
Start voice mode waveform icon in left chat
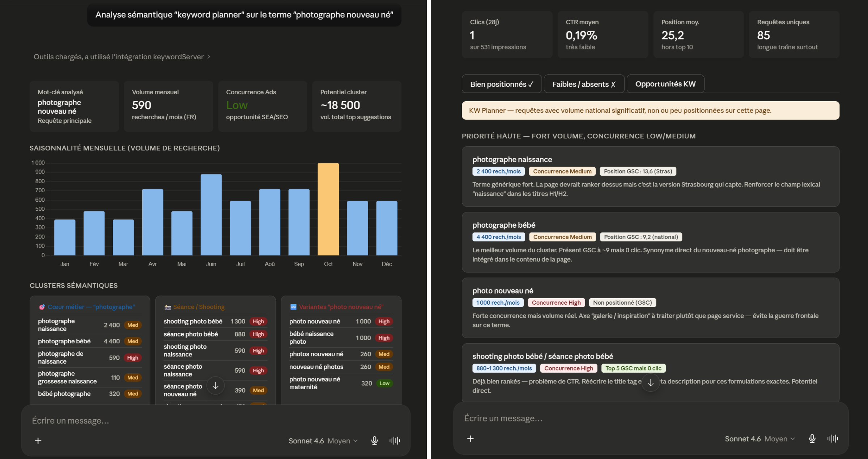(x=395, y=441)
